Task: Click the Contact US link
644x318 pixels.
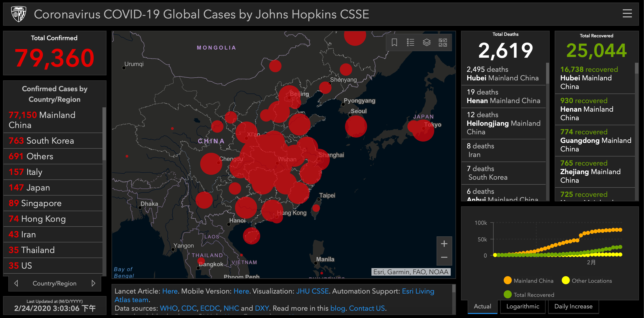Action: (x=367, y=308)
